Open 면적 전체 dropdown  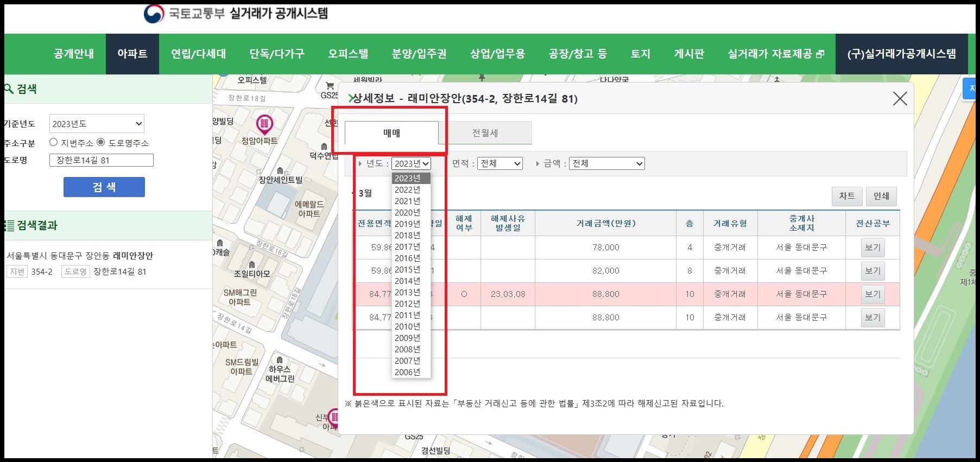[x=500, y=163]
